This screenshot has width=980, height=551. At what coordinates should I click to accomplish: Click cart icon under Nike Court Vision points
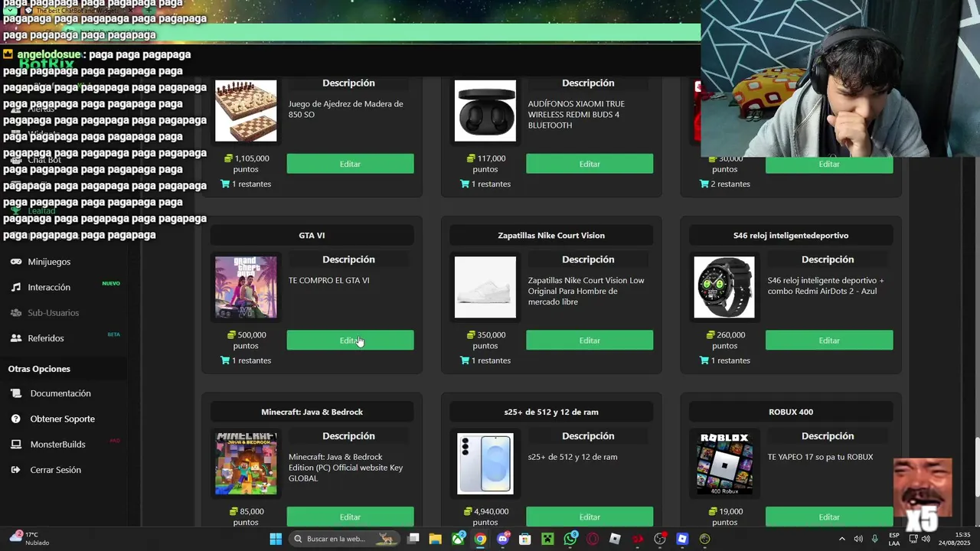tap(465, 360)
